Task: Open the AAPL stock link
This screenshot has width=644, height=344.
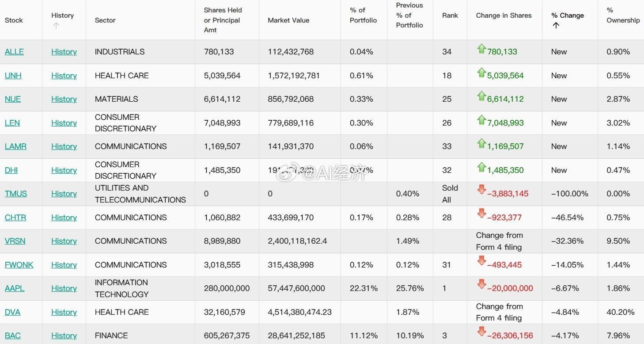Action: click(15, 288)
